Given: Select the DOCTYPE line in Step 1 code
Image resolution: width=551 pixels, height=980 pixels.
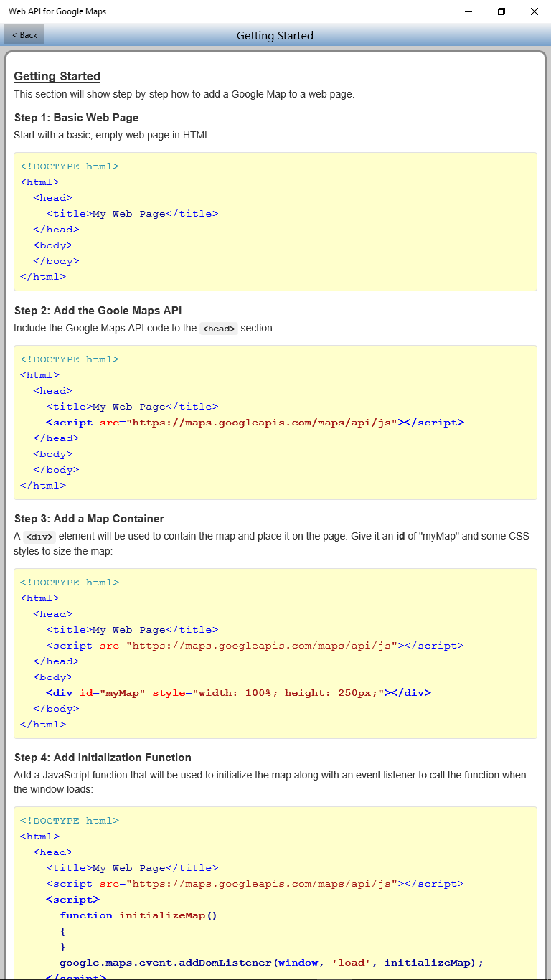Looking at the screenshot, I should 70,166.
